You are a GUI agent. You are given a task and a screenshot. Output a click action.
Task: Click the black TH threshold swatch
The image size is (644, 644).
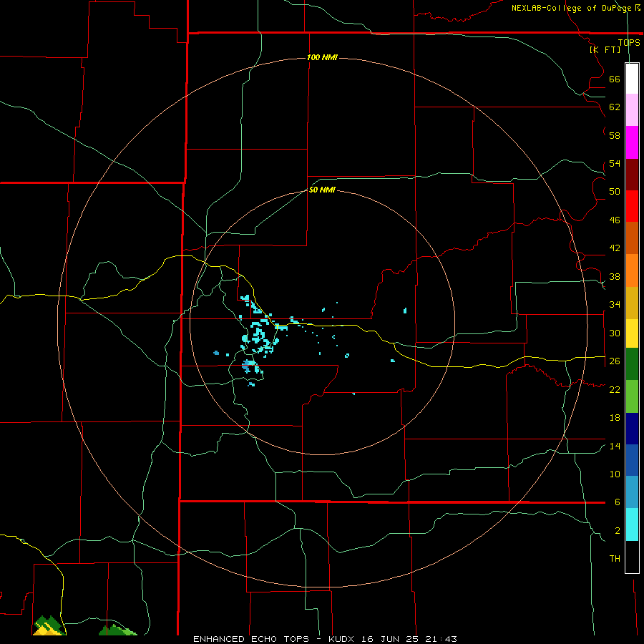pos(632,557)
